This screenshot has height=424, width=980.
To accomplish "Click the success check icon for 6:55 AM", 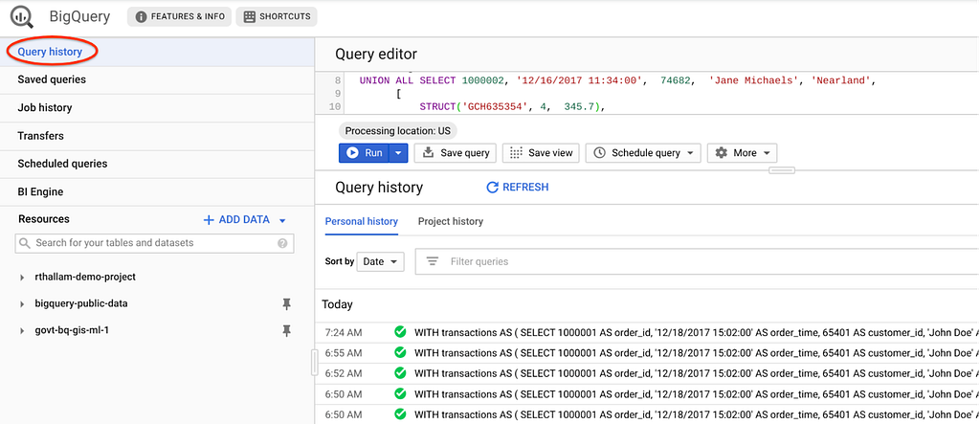I will [400, 353].
